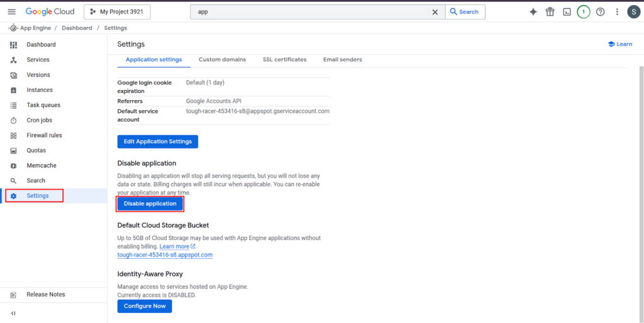The image size is (644, 323).
Task: Open the Learn panel link
Action: pos(620,44)
